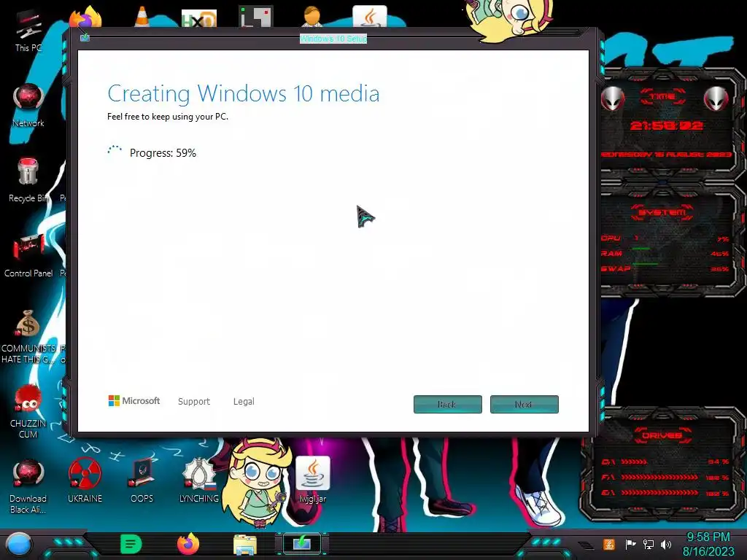Image resolution: width=747 pixels, height=560 pixels.
Task: Open the Firefox icon at top of desktop
Action: [x=85, y=17]
